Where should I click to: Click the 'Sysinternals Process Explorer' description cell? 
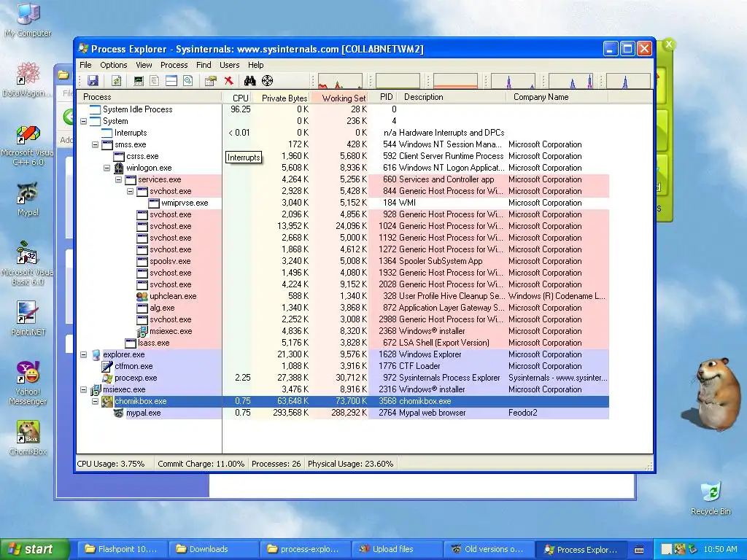coord(449,378)
